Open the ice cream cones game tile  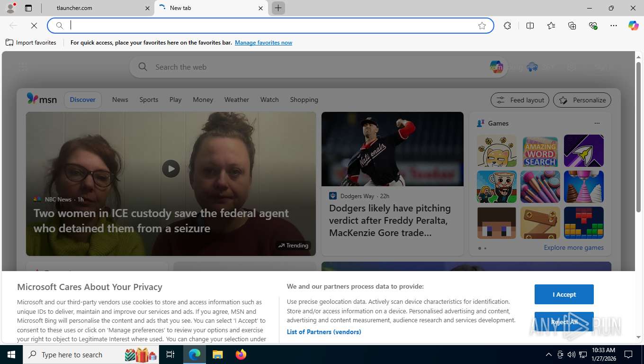pyautogui.click(x=584, y=187)
